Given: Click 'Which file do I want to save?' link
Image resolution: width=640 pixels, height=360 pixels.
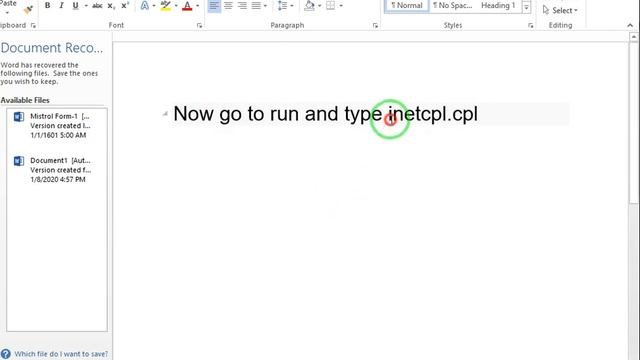Looking at the screenshot, I should coord(61,354).
